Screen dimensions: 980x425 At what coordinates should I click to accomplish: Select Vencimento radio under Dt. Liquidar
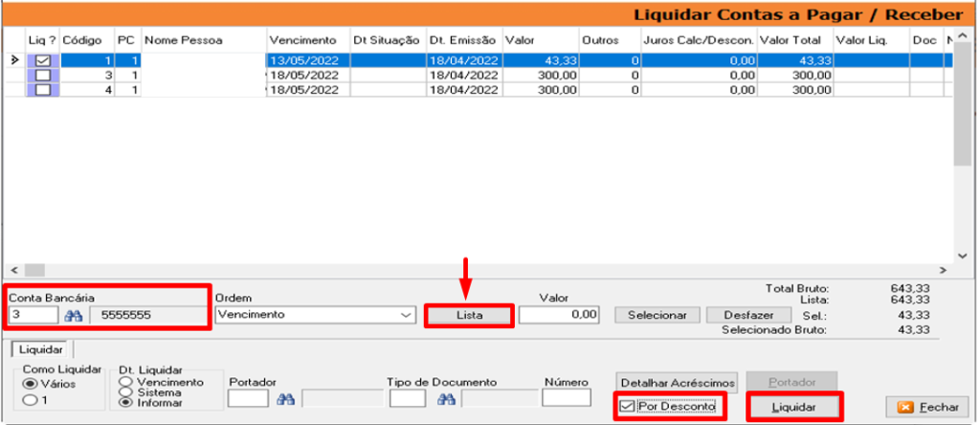[123, 381]
